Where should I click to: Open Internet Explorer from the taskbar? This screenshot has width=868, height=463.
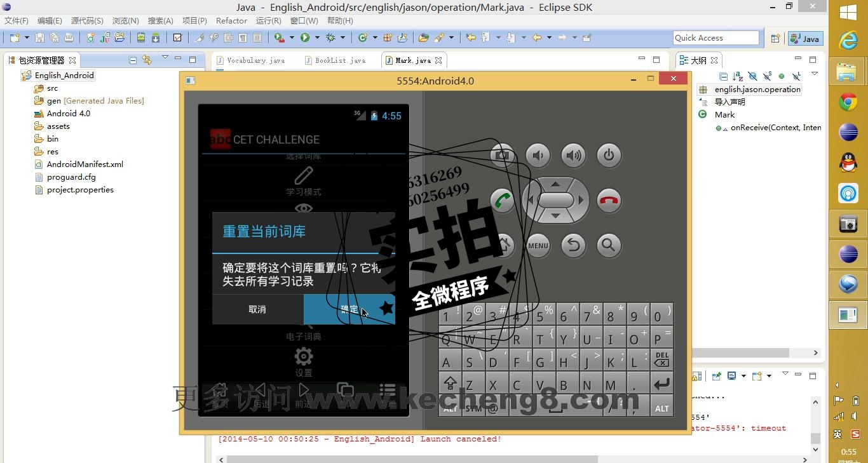[x=848, y=40]
